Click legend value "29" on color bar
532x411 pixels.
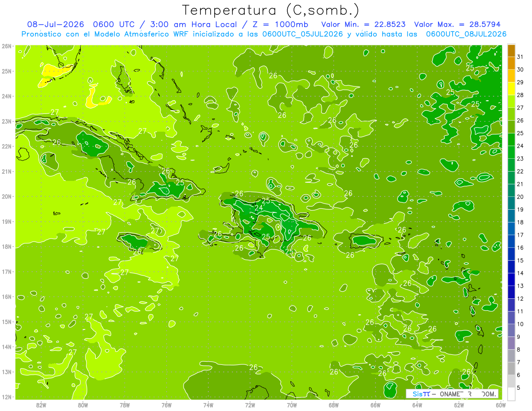520,82
